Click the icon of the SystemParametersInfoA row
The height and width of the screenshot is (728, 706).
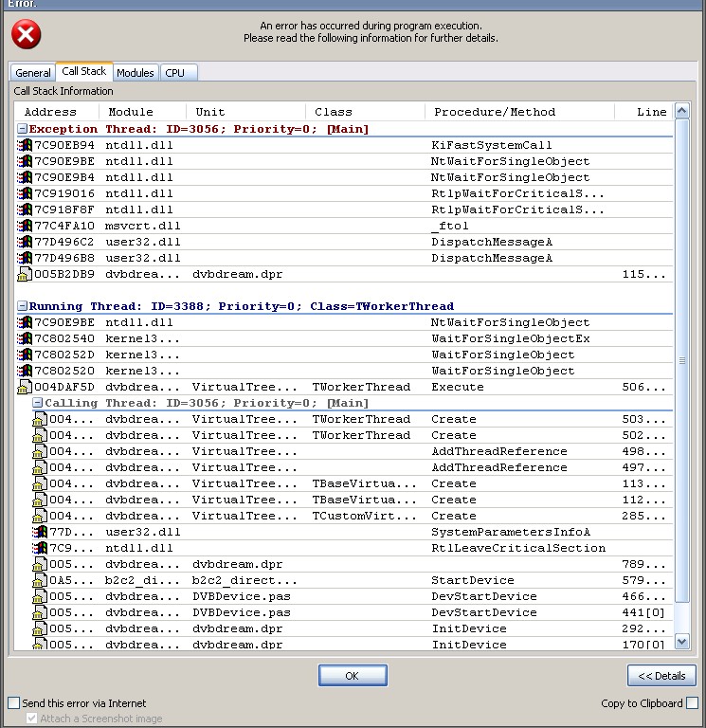tap(40, 532)
